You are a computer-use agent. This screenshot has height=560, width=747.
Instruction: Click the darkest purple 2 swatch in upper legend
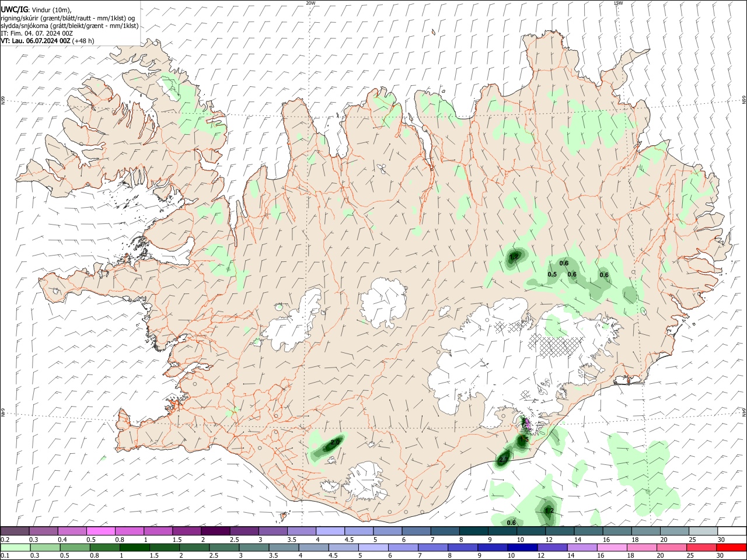pos(215,531)
